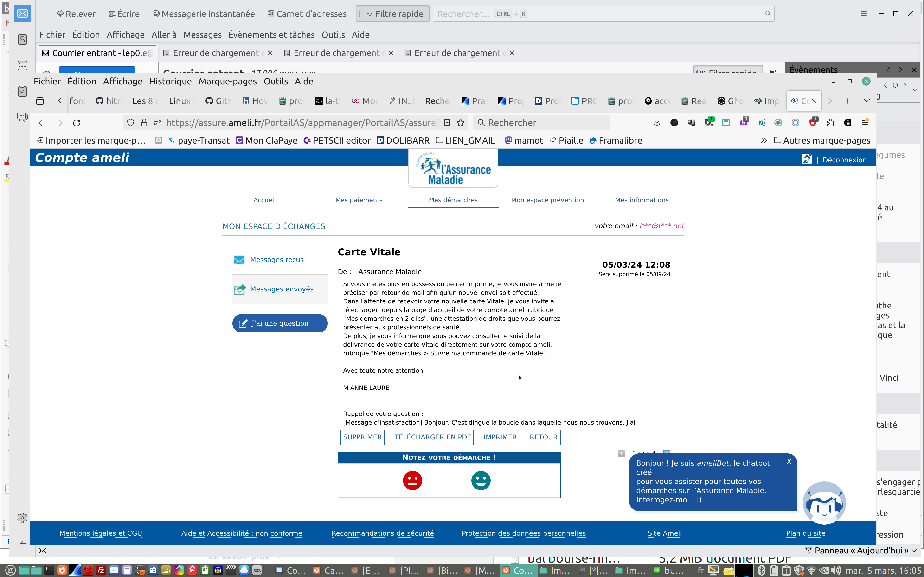Open Thunderbird settings gear icon
The image size is (924, 577).
click(x=22, y=518)
